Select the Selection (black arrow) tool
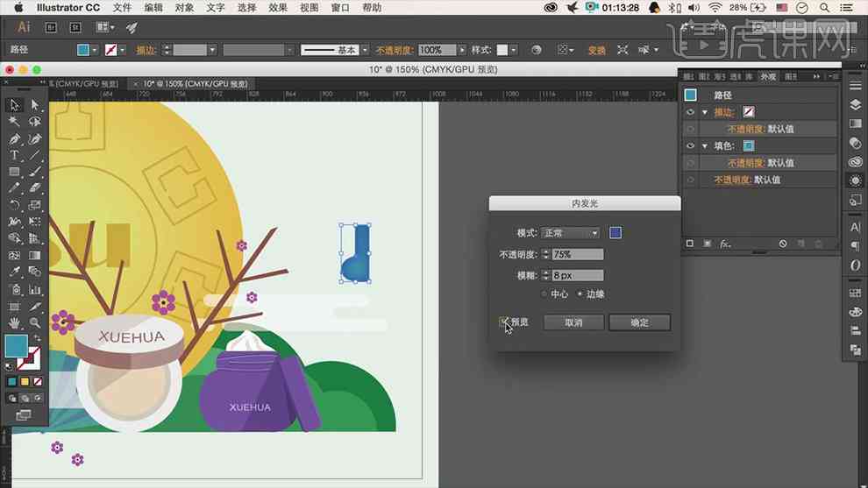Screen dimensions: 868x488 click(x=14, y=104)
